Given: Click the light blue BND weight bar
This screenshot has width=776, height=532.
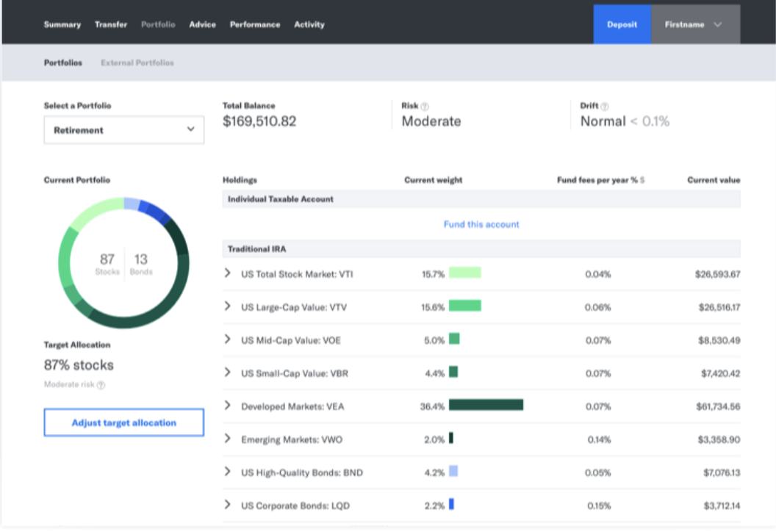Looking at the screenshot, I should coord(453,471).
